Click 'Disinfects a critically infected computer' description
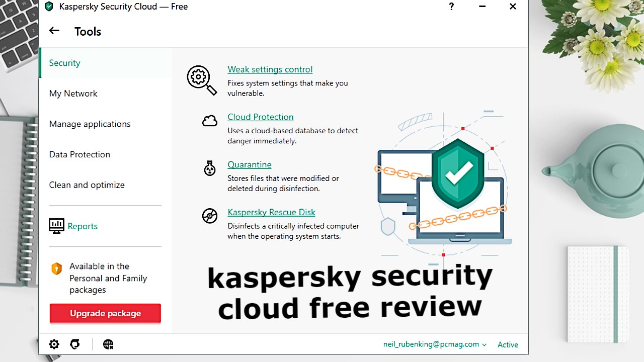Image resolution: width=644 pixels, height=362 pixels. pyautogui.click(x=293, y=231)
